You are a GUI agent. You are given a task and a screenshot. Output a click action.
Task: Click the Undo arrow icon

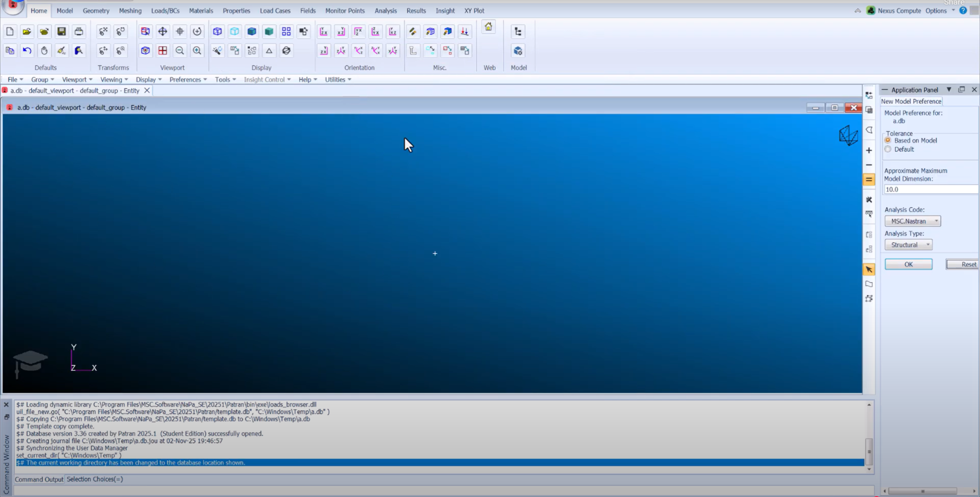[x=27, y=51]
